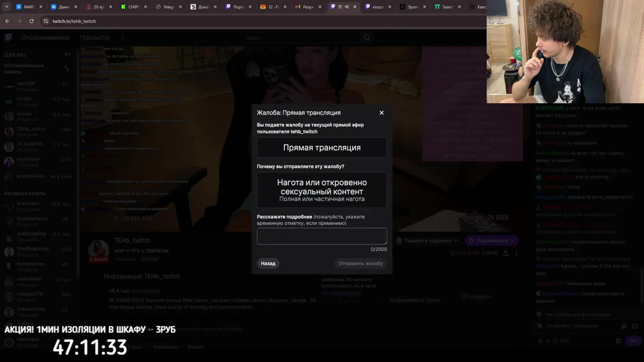Click the address bar URL twitch.tv/tehb_twitch

pyautogui.click(x=74, y=21)
